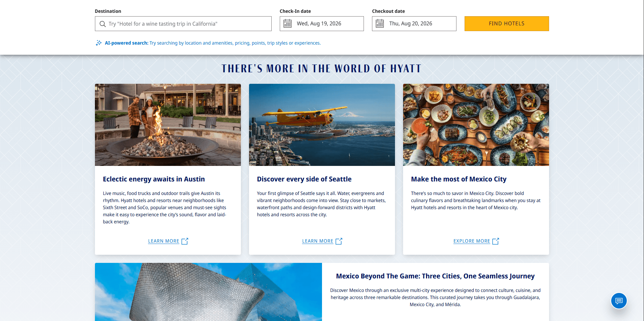Click external link icon beside Explore More

(496, 241)
